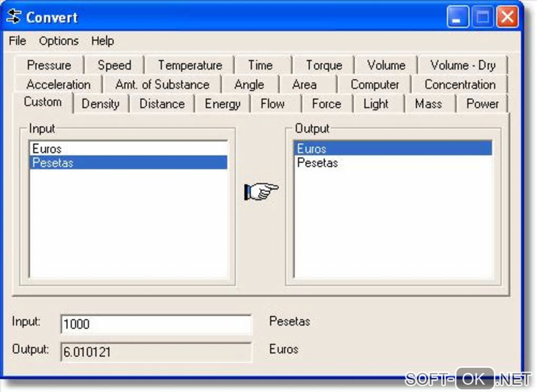Select Euros in the Input list
The height and width of the screenshot is (392, 537).
pos(128,148)
